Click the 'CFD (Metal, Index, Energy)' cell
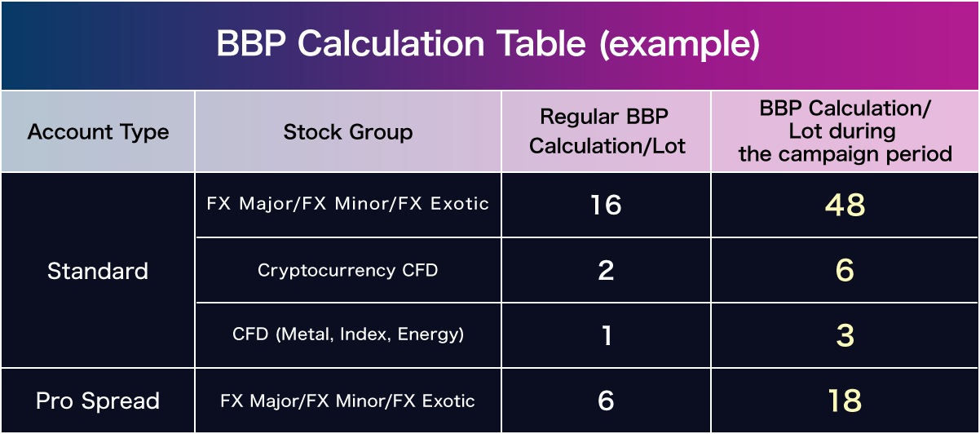 point(348,334)
